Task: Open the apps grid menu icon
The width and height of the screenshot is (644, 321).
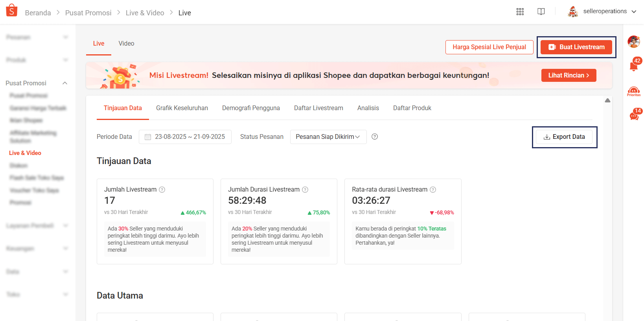Action: [520, 12]
